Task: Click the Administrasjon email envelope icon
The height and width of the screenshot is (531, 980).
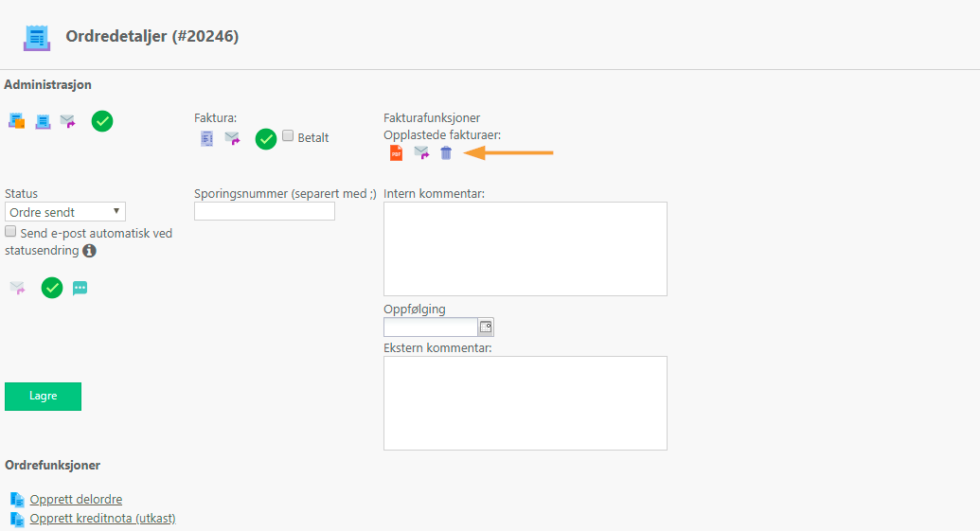Action: tap(67, 121)
